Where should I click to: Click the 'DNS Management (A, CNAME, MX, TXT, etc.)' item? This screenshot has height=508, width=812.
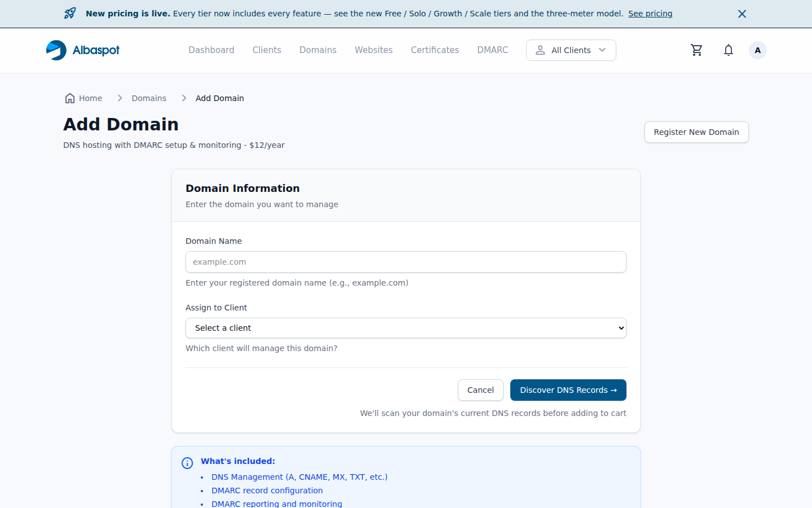click(299, 477)
